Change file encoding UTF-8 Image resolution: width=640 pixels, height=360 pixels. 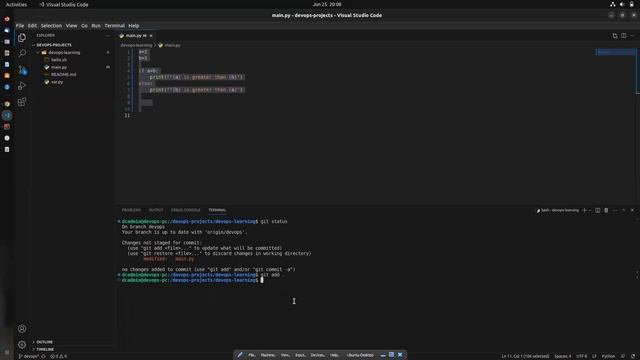[x=581, y=356]
